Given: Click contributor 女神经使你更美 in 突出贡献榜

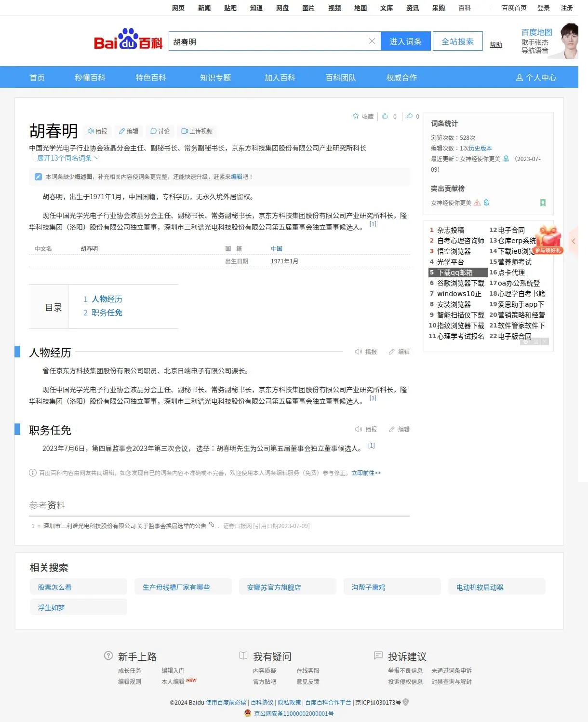Looking at the screenshot, I should 451,203.
